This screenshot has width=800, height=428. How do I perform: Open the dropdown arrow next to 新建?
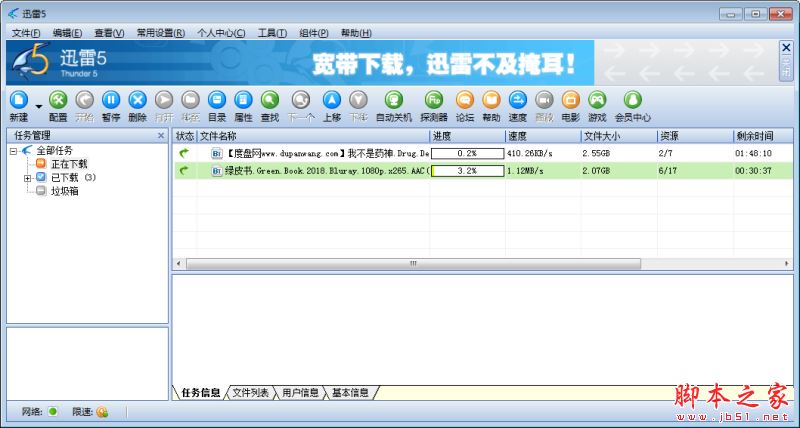39,107
